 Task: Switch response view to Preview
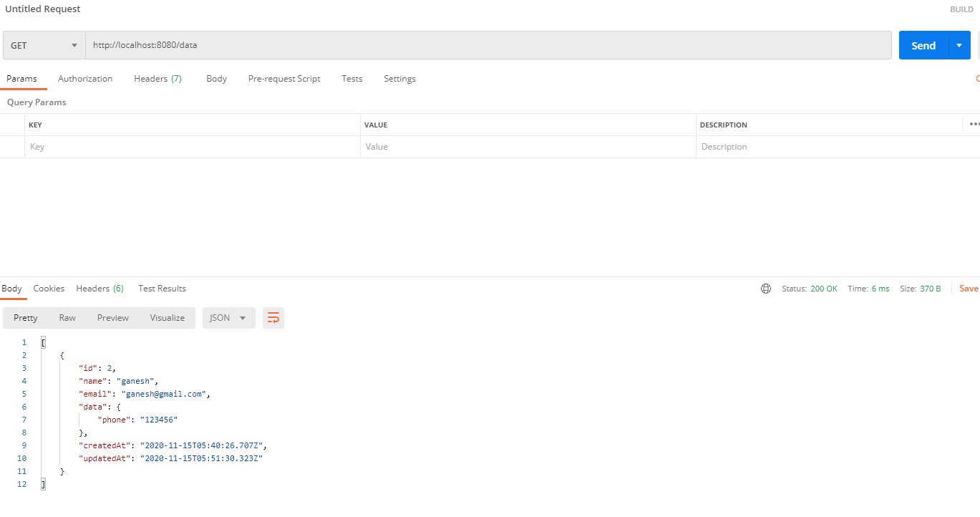113,318
